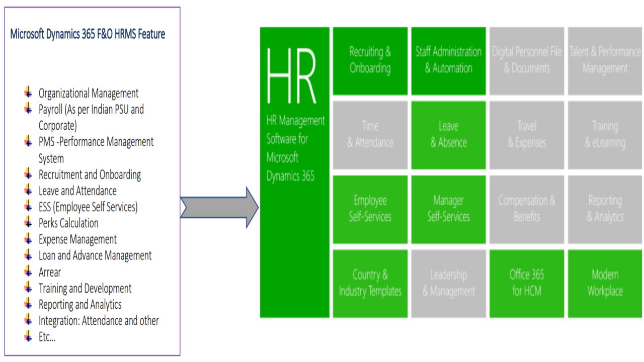Click the bullet icon beside Leave and Attendance
This screenshot has width=644, height=362.
tap(29, 190)
